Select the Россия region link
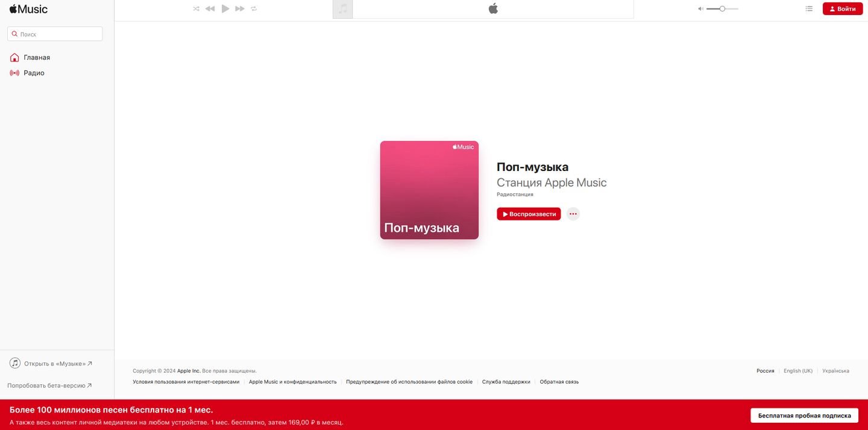Viewport: 868px width, 430px height. tap(766, 371)
